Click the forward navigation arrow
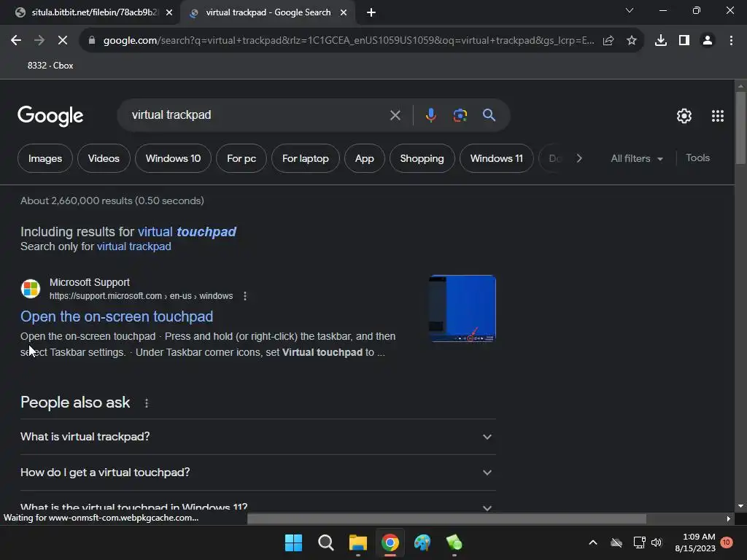This screenshot has height=560, width=747. pos(39,41)
